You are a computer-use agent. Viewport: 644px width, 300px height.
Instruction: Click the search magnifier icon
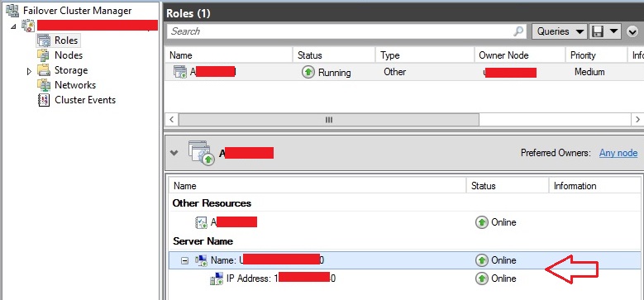click(x=519, y=31)
